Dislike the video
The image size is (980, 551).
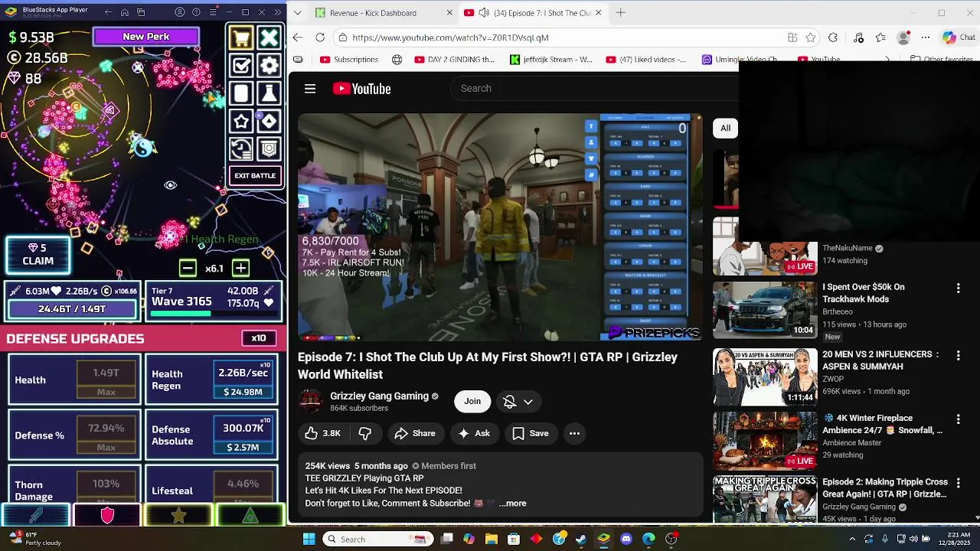365,433
